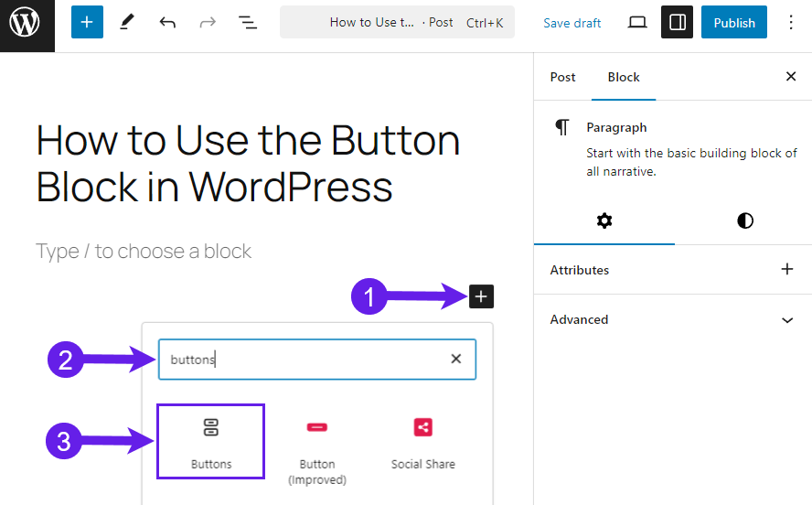Toggle the Settings sidebar panel
The image size is (812, 505).
[x=677, y=22]
